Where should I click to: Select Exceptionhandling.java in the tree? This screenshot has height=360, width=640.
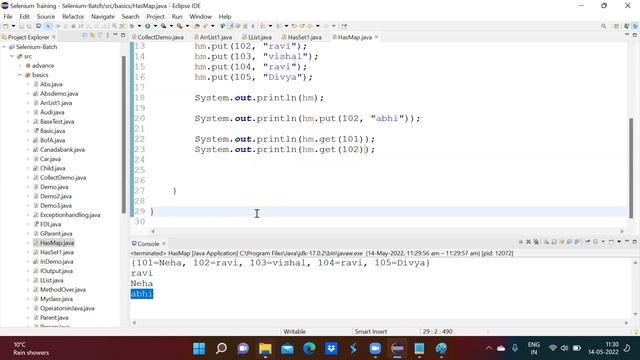pyautogui.click(x=70, y=215)
